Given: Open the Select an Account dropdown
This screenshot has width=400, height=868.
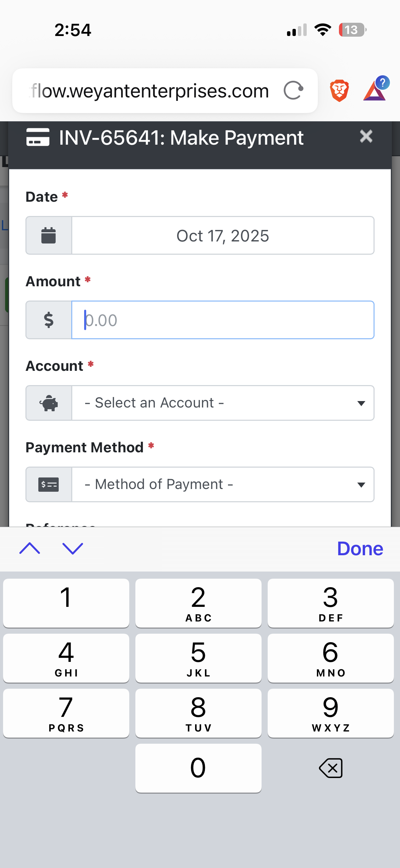Looking at the screenshot, I should (x=223, y=403).
